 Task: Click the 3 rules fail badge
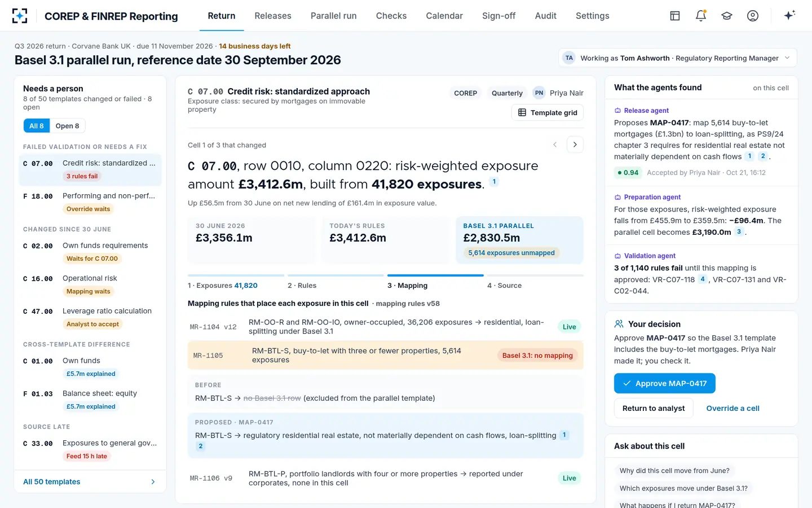point(82,176)
